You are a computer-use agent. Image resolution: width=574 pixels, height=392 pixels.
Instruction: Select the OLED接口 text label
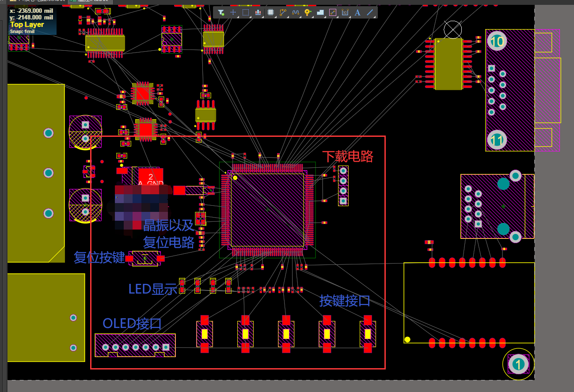(132, 324)
